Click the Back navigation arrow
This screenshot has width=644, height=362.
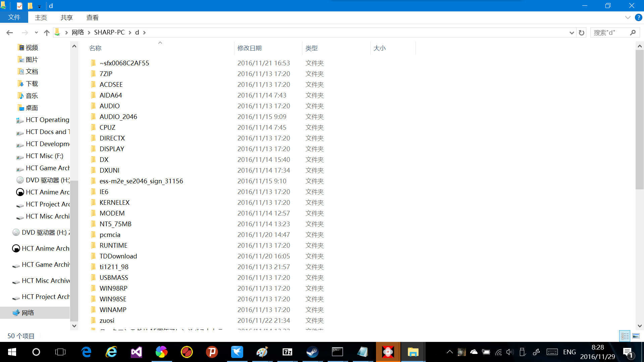[9, 33]
